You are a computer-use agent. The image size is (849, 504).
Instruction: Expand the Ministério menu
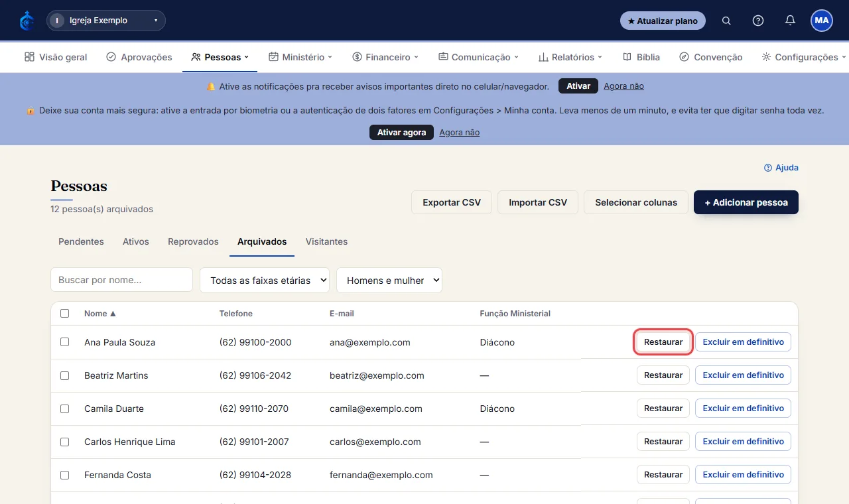[300, 57]
